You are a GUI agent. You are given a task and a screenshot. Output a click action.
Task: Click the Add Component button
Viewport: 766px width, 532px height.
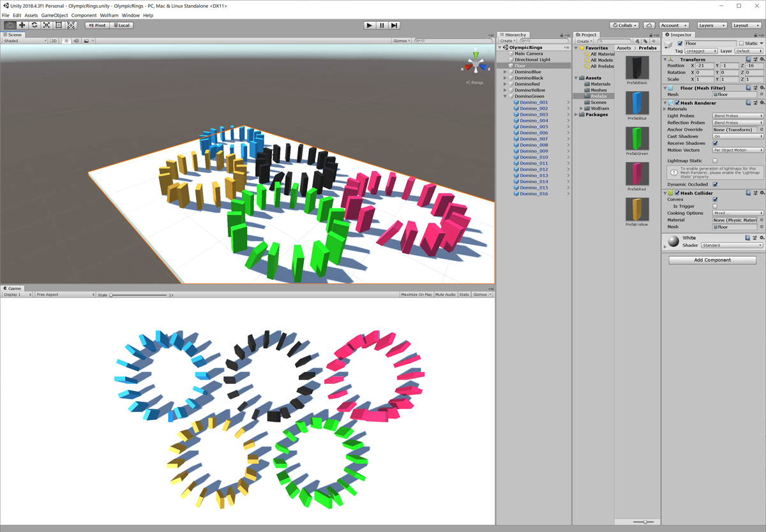[x=712, y=260]
